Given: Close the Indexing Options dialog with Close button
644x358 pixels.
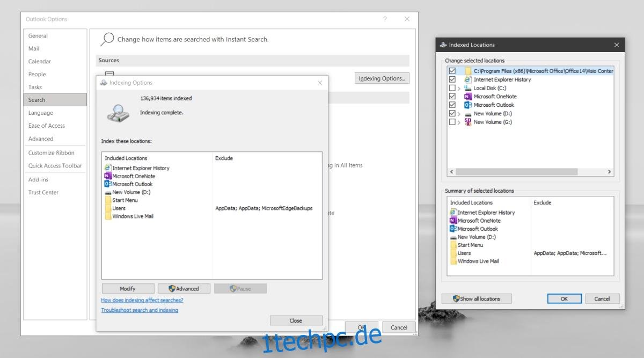Looking at the screenshot, I should click(x=296, y=320).
